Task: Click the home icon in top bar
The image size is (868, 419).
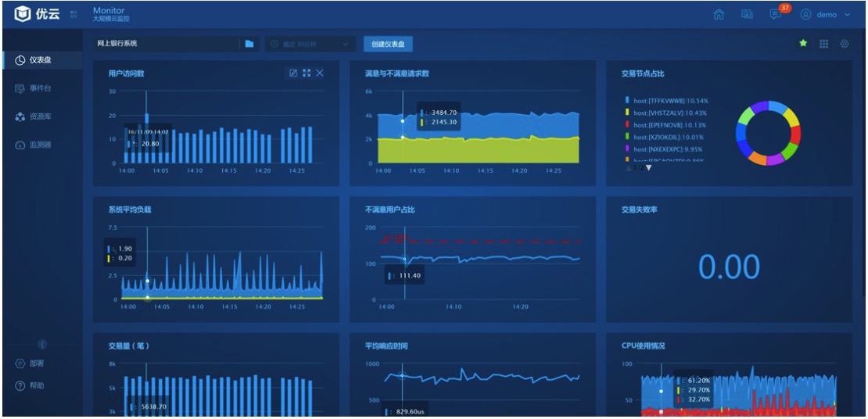Action: (x=719, y=15)
